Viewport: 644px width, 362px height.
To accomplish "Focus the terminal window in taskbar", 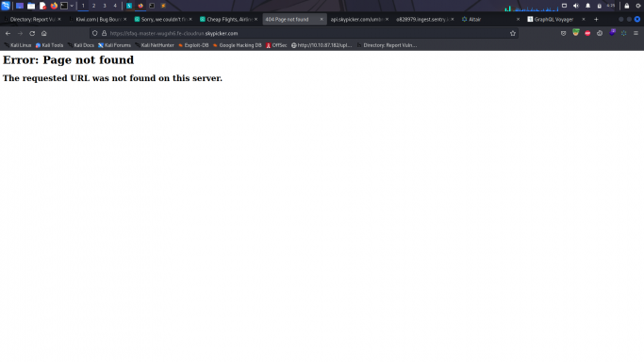I will click(152, 6).
